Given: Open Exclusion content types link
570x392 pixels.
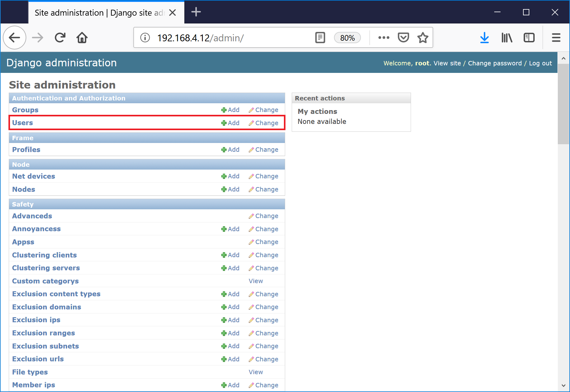Looking at the screenshot, I should point(56,294).
